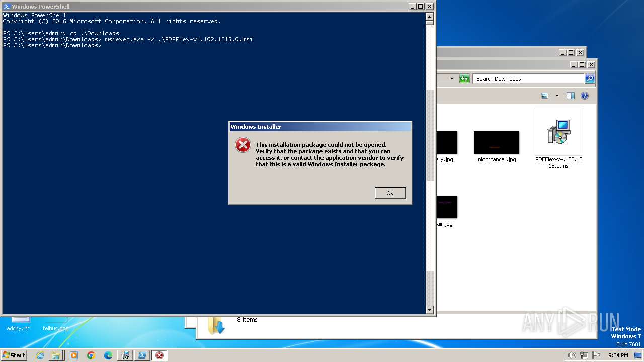Click the Explorer search magnifier icon

[590, 79]
